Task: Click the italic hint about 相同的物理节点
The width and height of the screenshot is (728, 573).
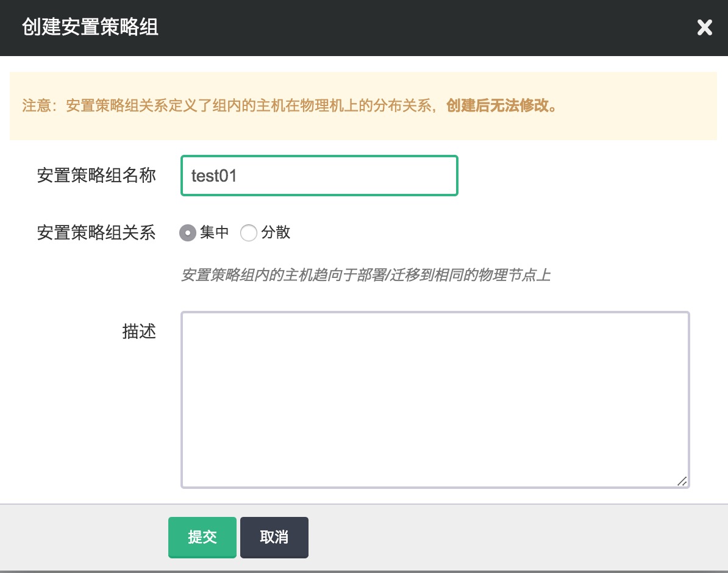Action: 366,275
